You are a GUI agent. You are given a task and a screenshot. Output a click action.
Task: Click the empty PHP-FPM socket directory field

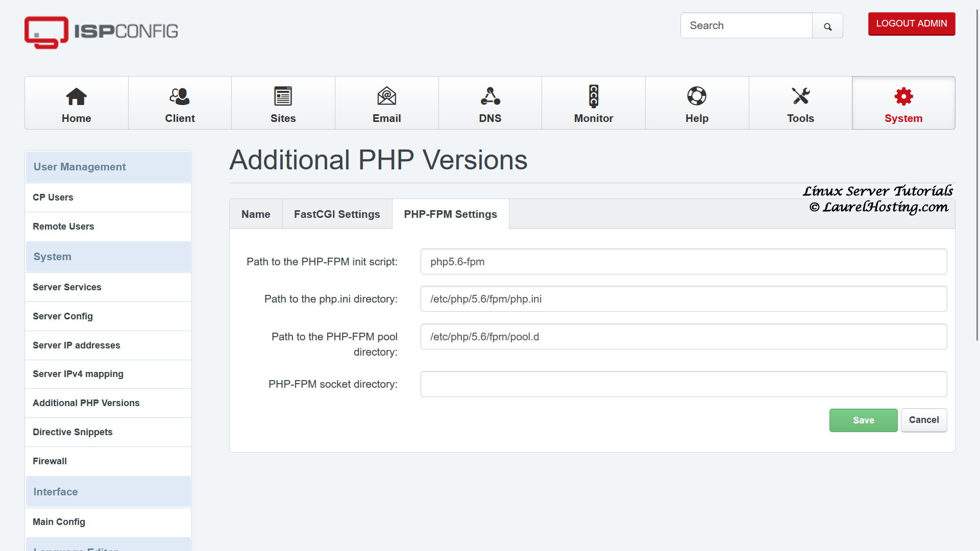point(683,384)
